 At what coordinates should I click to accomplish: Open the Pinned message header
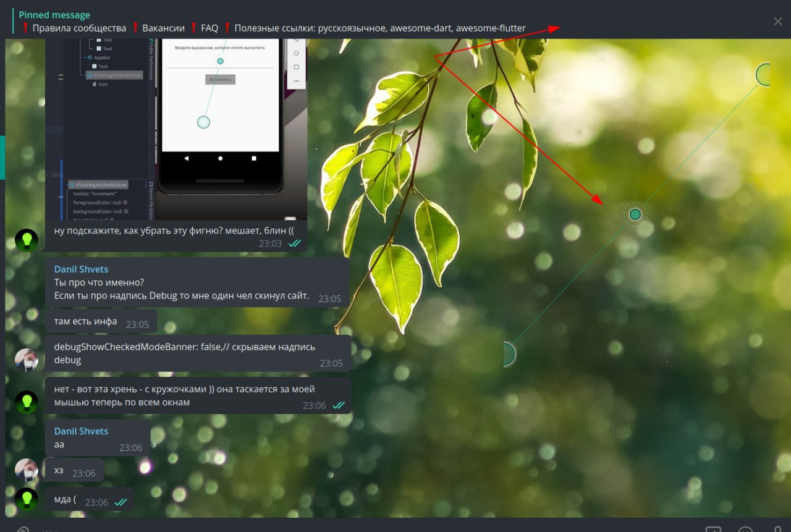tap(54, 15)
